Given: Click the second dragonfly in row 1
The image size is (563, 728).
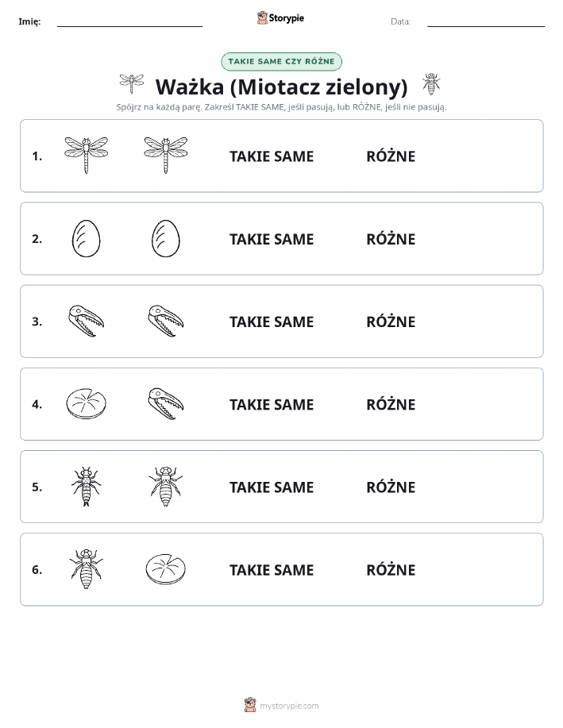Looking at the screenshot, I should pos(166,155).
